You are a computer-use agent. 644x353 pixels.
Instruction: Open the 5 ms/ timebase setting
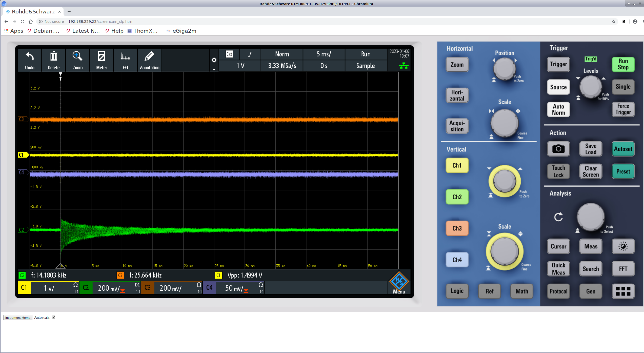[324, 54]
